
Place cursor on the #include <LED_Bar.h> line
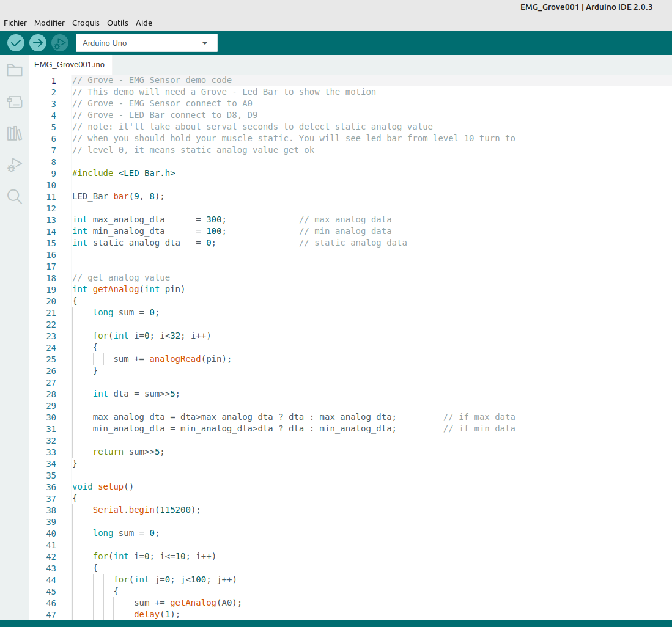point(124,174)
